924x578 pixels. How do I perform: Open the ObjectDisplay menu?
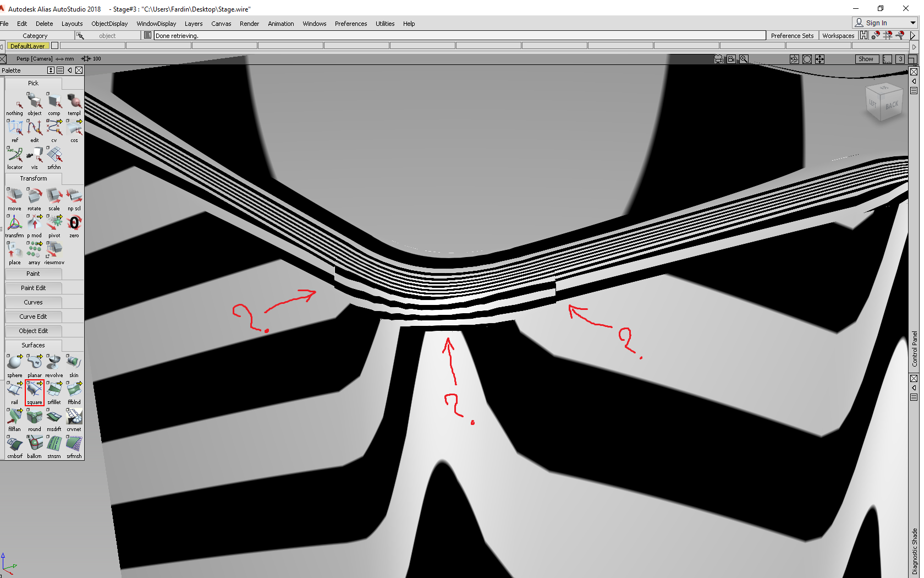(x=109, y=24)
